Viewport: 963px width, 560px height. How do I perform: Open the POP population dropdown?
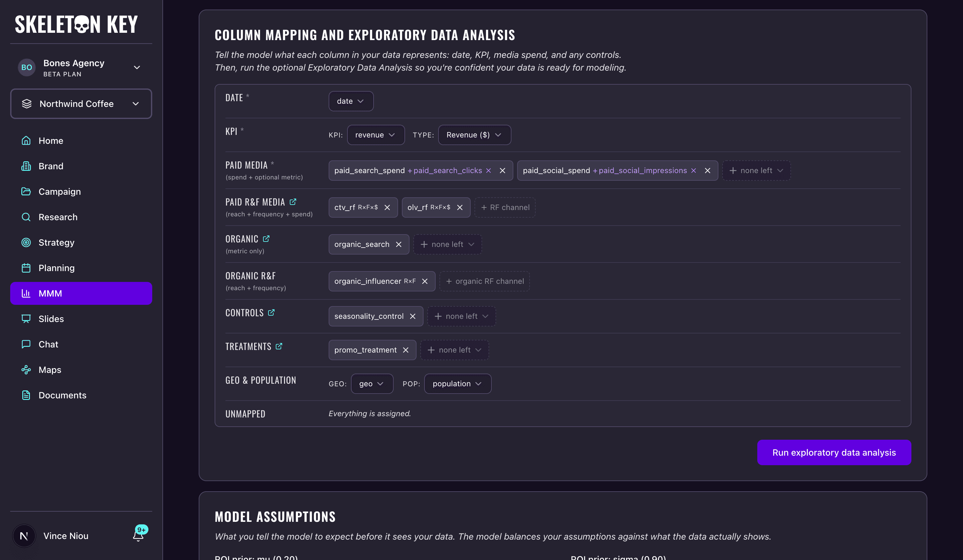click(x=457, y=384)
